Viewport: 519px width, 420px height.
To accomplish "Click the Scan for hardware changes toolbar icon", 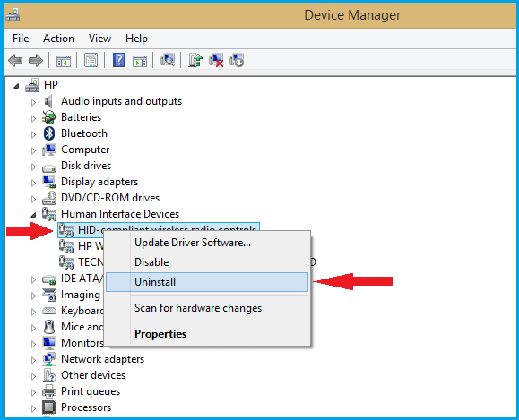I will tap(168, 60).
